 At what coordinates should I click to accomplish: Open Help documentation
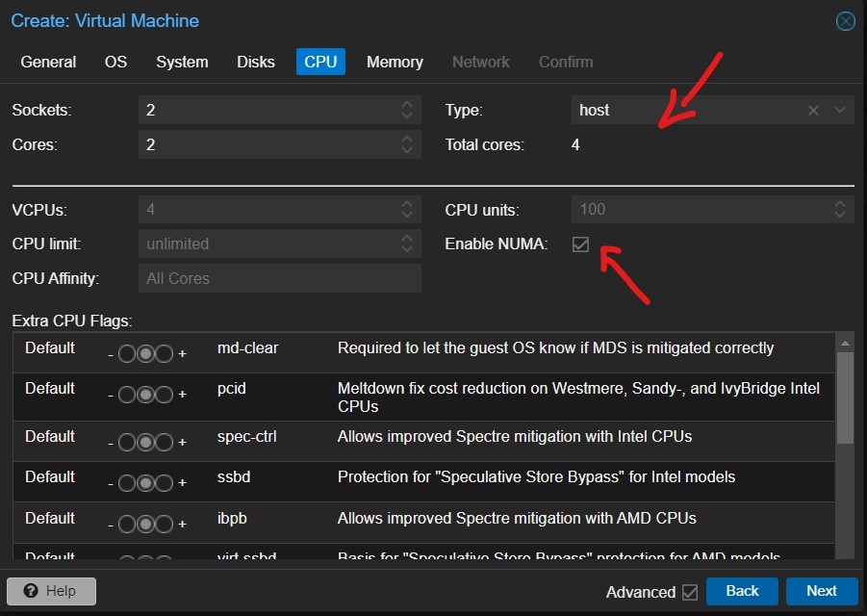point(52,591)
